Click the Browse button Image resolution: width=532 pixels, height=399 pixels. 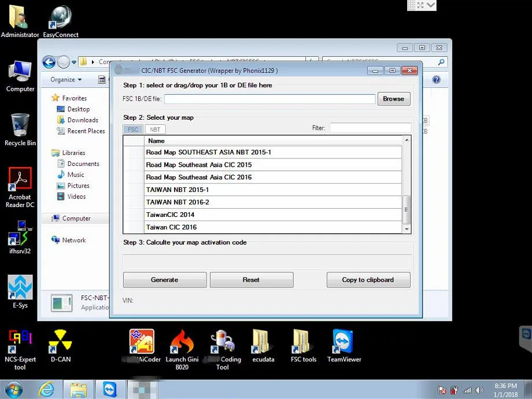[x=394, y=99]
